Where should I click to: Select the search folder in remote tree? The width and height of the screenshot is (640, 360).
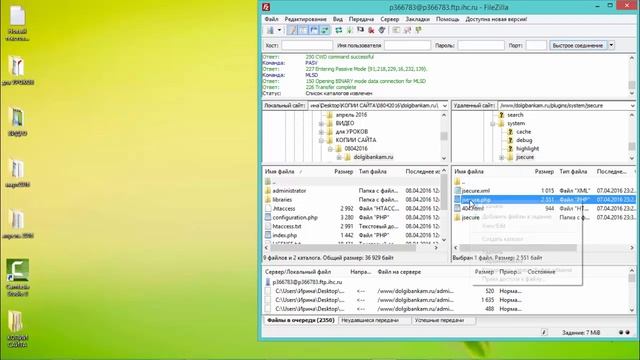(515, 115)
